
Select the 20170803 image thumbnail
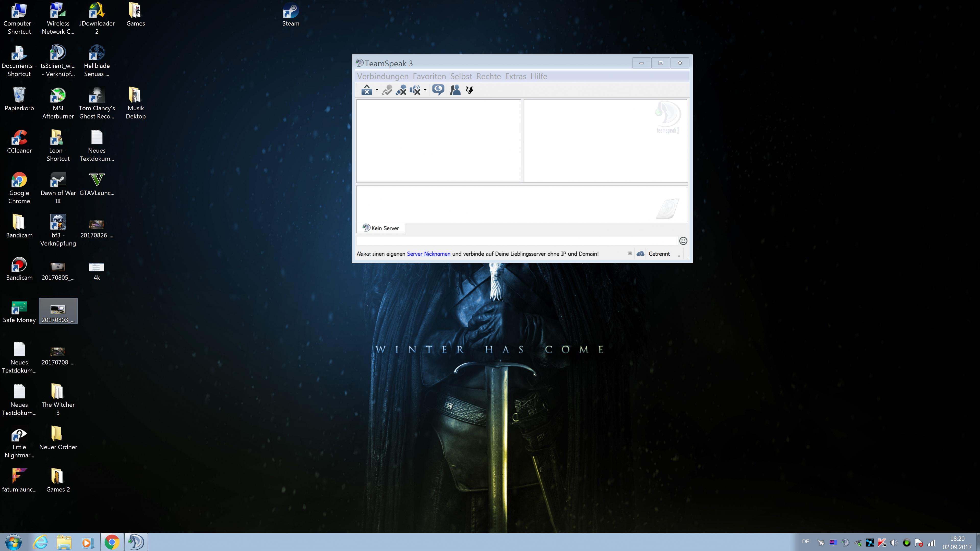[x=58, y=311]
